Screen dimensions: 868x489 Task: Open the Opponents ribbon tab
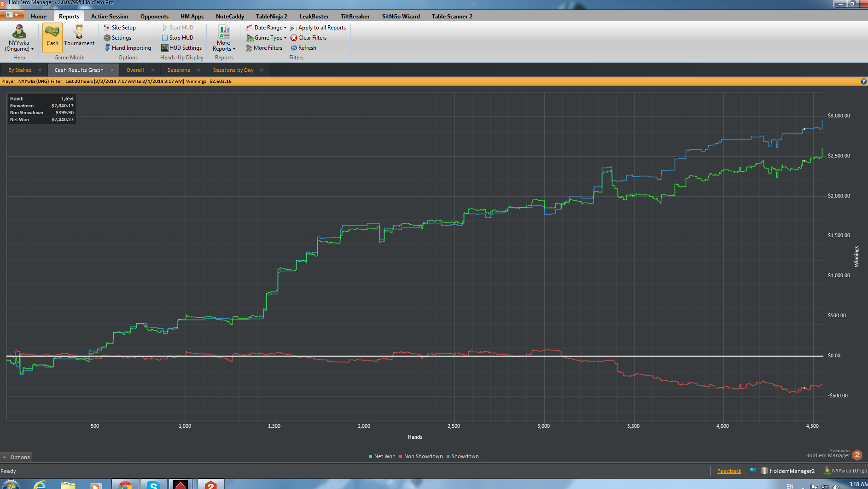click(x=154, y=17)
